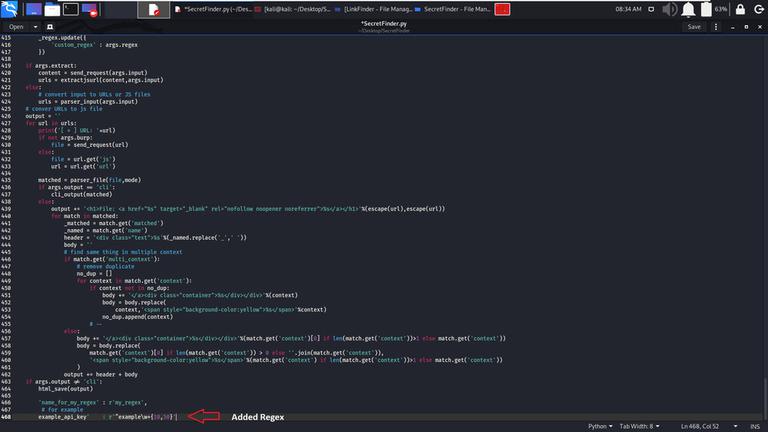Switch to the SecretFinder.py taskbar window
The width and height of the screenshot is (768, 432).
tap(214, 9)
